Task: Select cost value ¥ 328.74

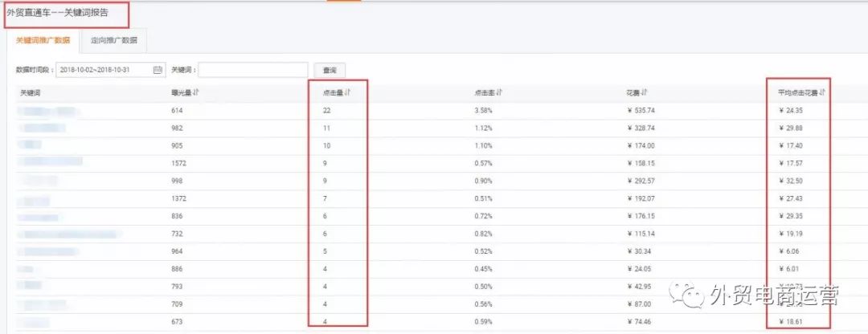Action: (641, 128)
